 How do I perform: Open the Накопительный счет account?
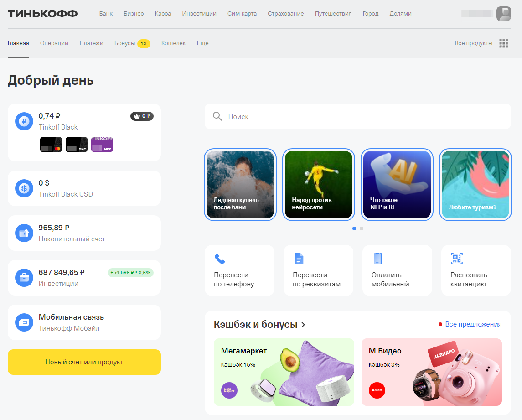(84, 233)
